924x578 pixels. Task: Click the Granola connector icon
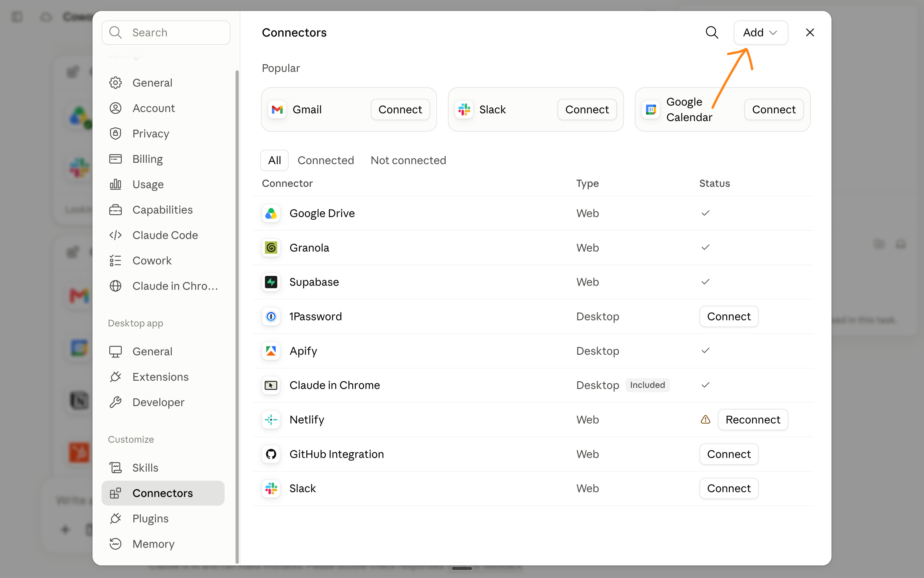pyautogui.click(x=271, y=248)
